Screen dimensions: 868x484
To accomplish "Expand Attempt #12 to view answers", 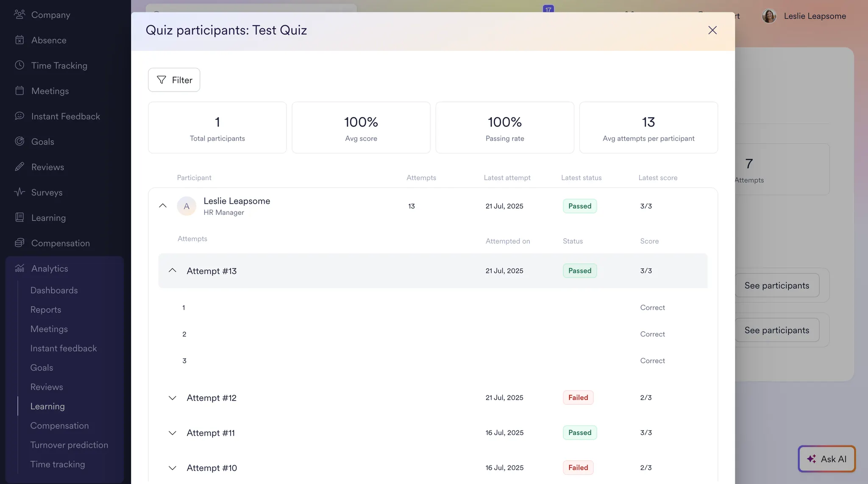I will coord(172,398).
